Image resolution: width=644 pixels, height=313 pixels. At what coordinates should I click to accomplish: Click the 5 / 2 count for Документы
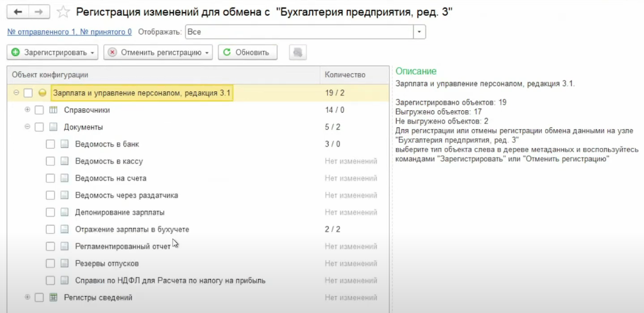point(332,127)
